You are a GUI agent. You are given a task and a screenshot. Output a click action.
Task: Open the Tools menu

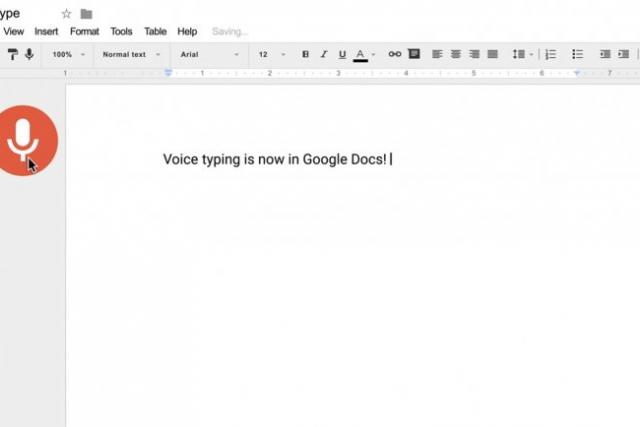[x=121, y=31]
